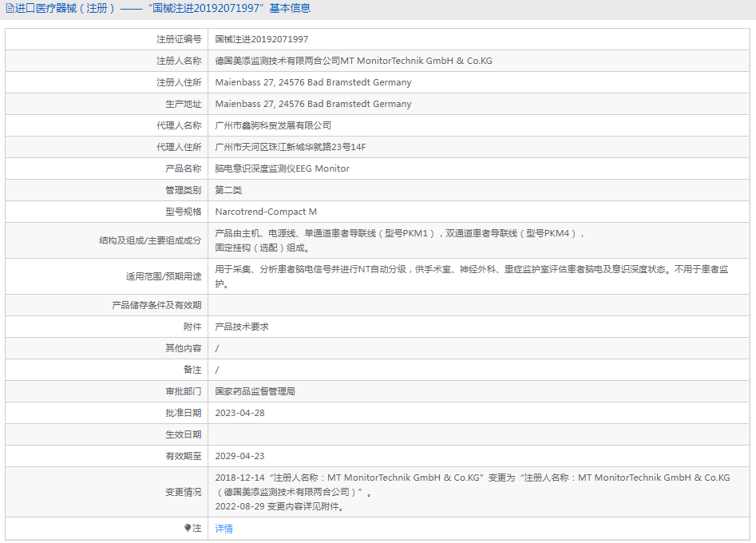Select the expiry date 2029-04-23
Viewport: 756px width, 543px height.
[x=239, y=456]
